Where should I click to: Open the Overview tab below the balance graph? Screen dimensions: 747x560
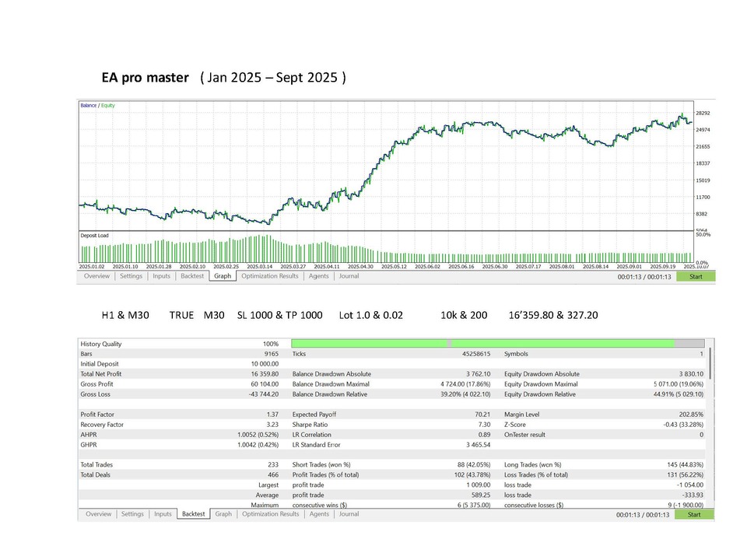point(97,276)
